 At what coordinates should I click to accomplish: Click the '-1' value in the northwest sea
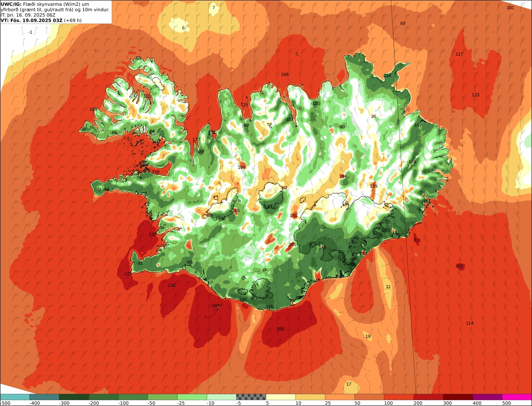(x=30, y=32)
